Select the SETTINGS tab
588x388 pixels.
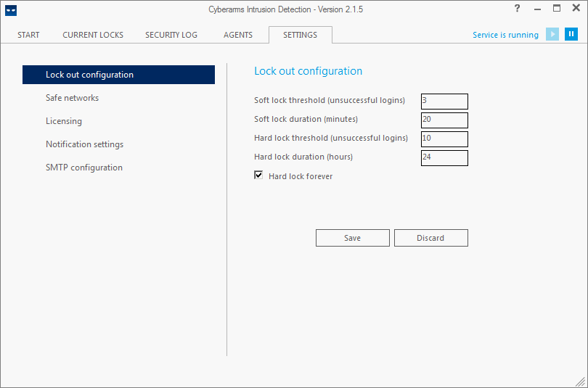(300, 35)
